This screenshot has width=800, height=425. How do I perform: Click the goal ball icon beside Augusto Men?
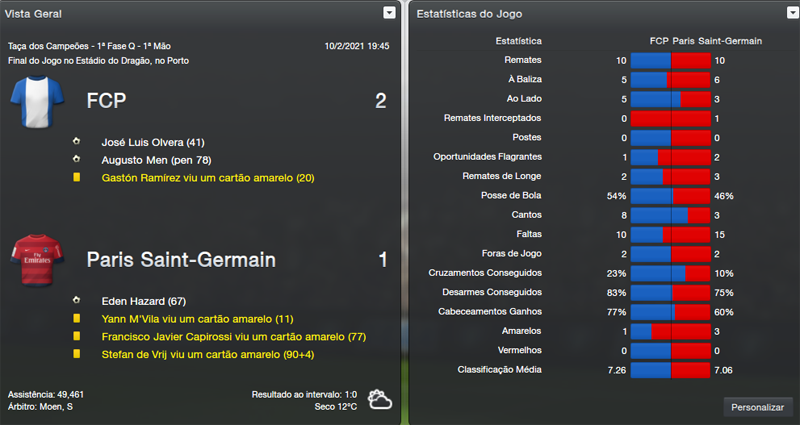pos(76,160)
